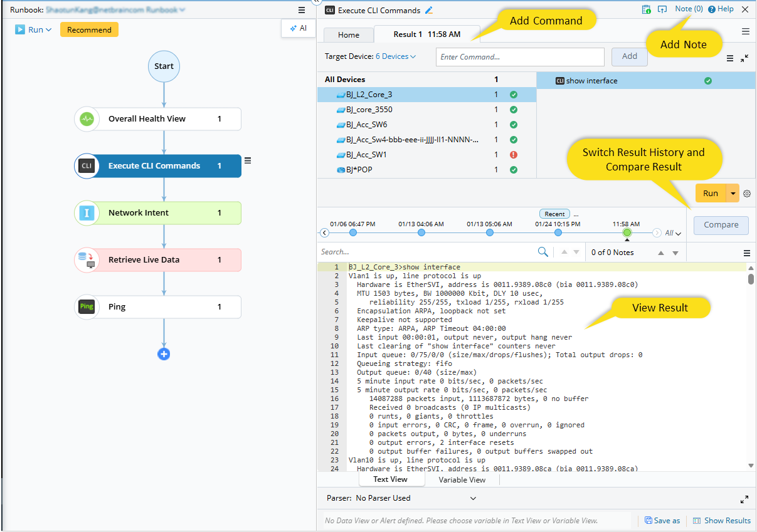Open the 6 Devices target dropdown

click(396, 56)
